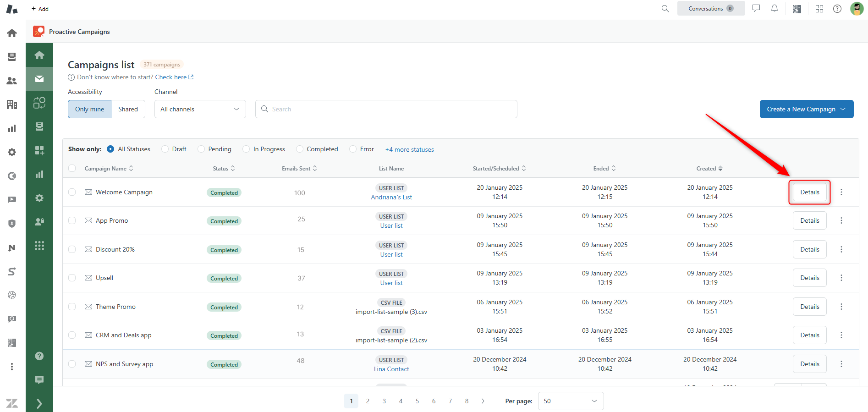Open help circle icon in green sidebar
This screenshot has height=412, width=868.
pyautogui.click(x=39, y=356)
